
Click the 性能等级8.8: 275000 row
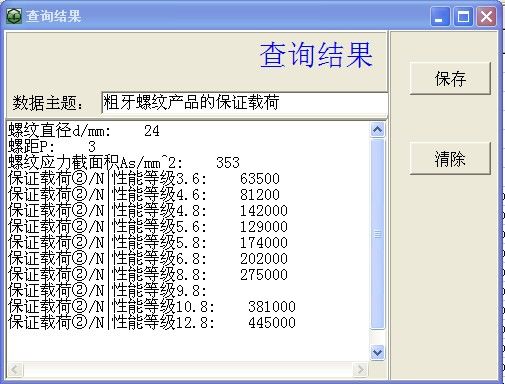148,274
